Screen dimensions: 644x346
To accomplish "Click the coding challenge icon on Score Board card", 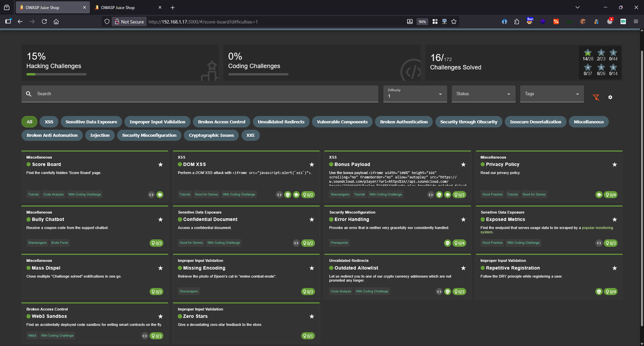I will tap(152, 194).
